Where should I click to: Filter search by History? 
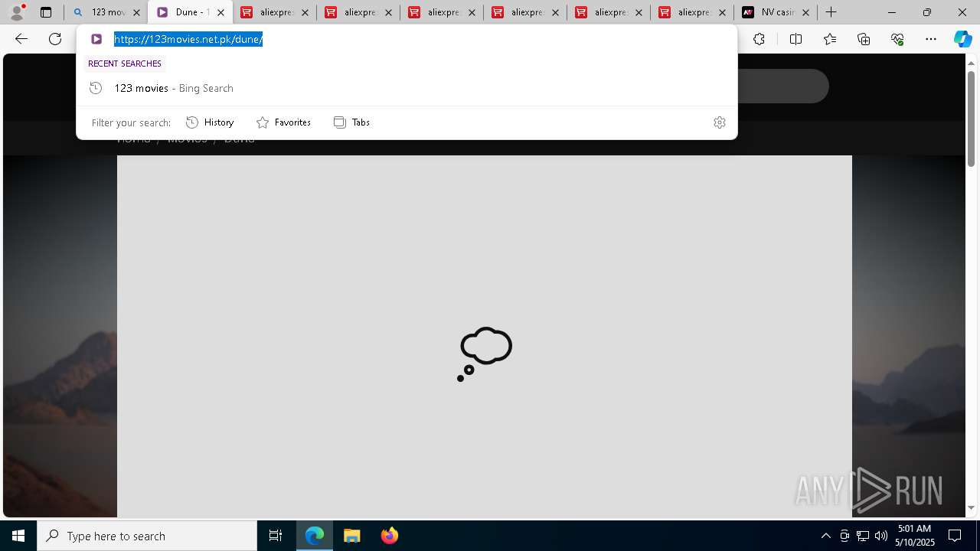tap(210, 122)
